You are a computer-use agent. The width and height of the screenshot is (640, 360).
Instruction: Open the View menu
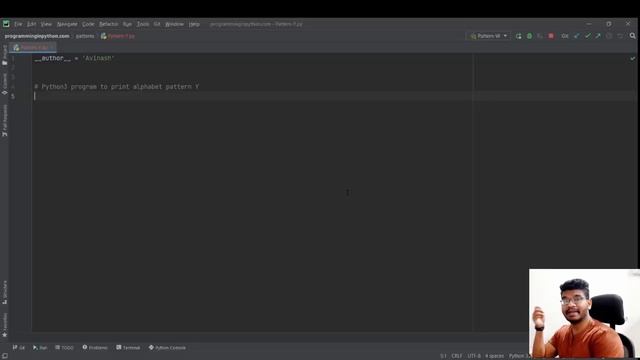46,24
